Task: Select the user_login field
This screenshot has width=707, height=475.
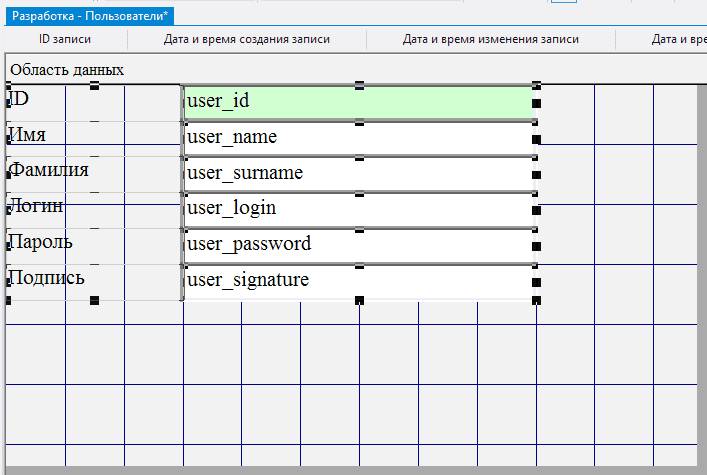Action: (358, 209)
